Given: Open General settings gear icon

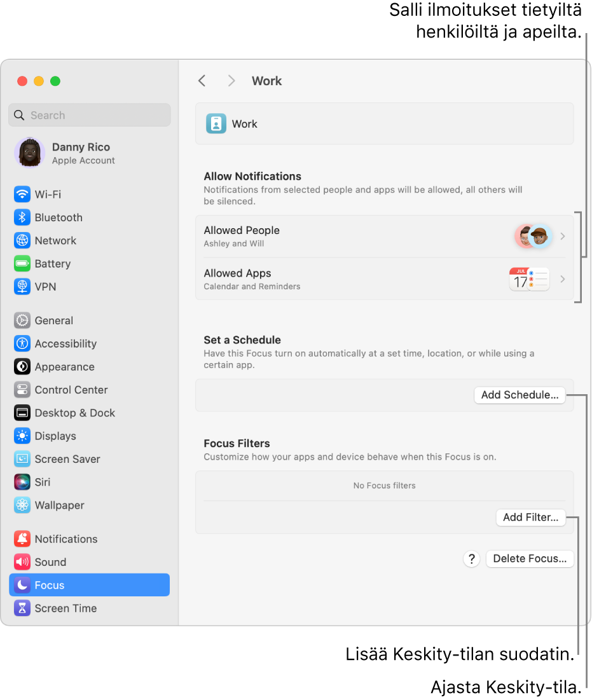Looking at the screenshot, I should [x=22, y=320].
